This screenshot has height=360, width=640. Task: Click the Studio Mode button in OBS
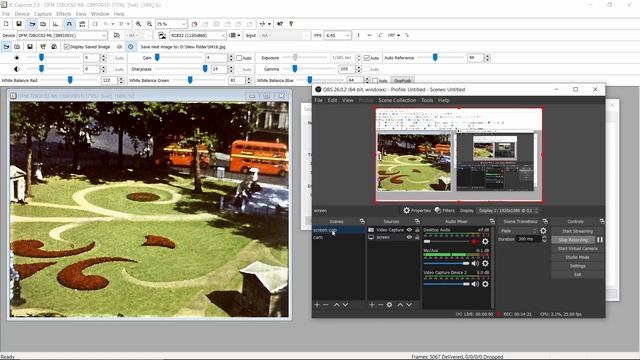pyautogui.click(x=578, y=257)
